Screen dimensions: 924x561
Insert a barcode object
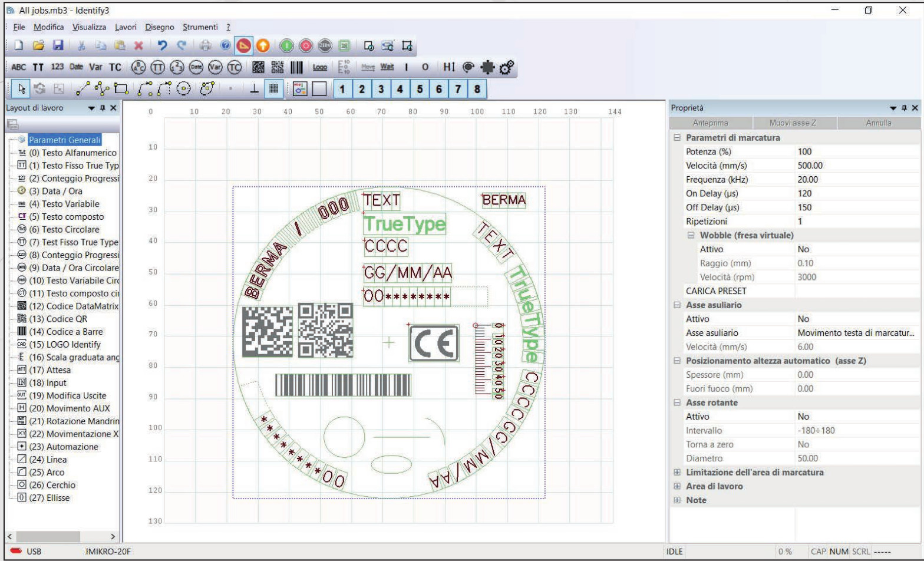[x=296, y=67]
